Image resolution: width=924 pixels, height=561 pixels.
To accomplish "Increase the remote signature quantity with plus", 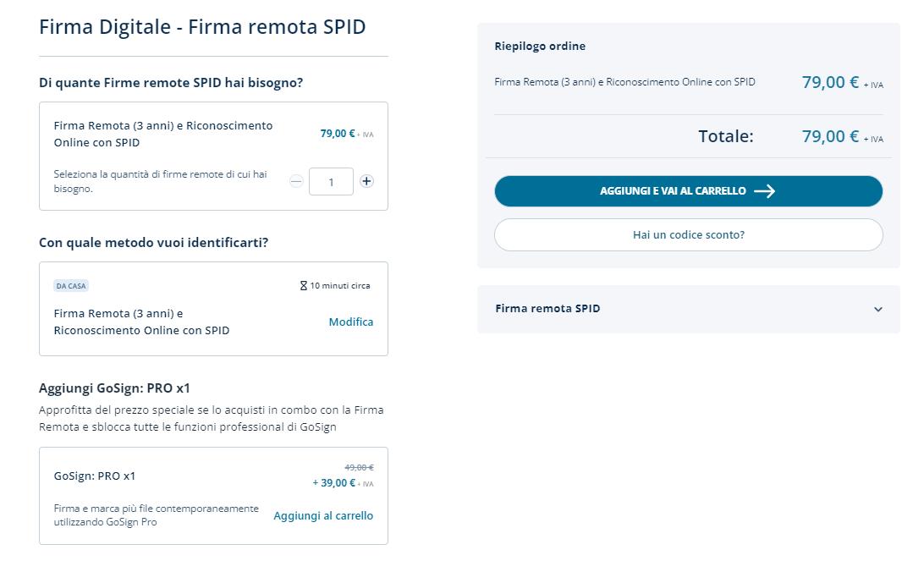I will coord(366,181).
